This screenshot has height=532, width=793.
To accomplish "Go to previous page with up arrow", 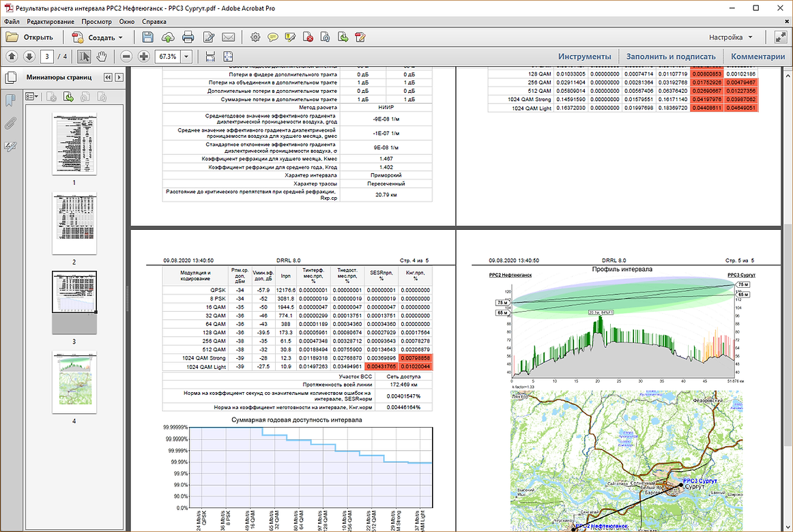I will [12, 57].
